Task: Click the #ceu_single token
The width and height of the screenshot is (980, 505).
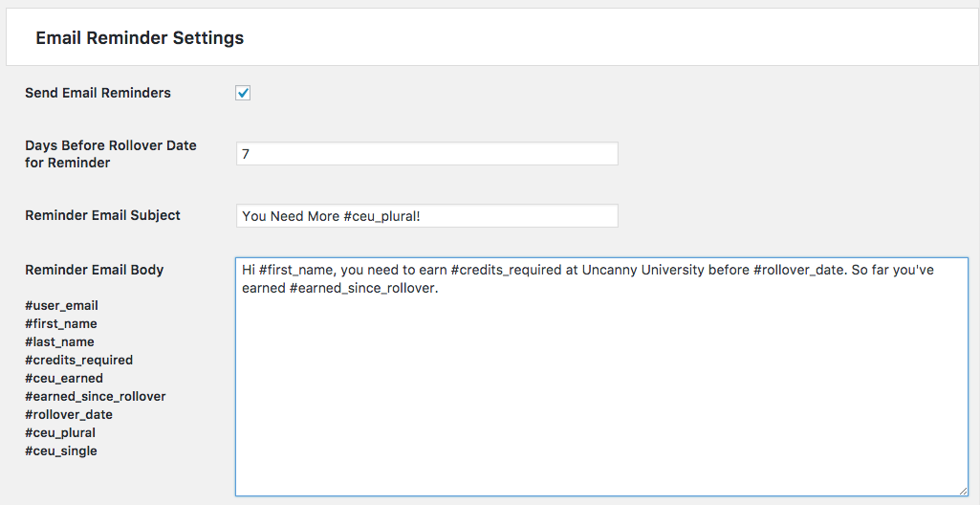Action: 60,451
